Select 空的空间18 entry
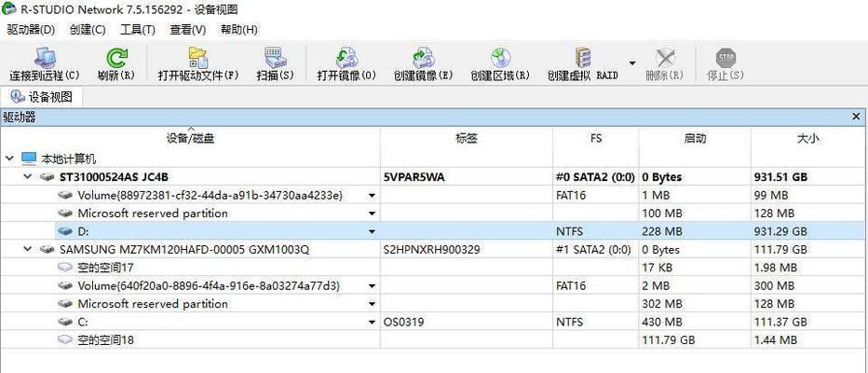868x373 pixels. coord(105,340)
